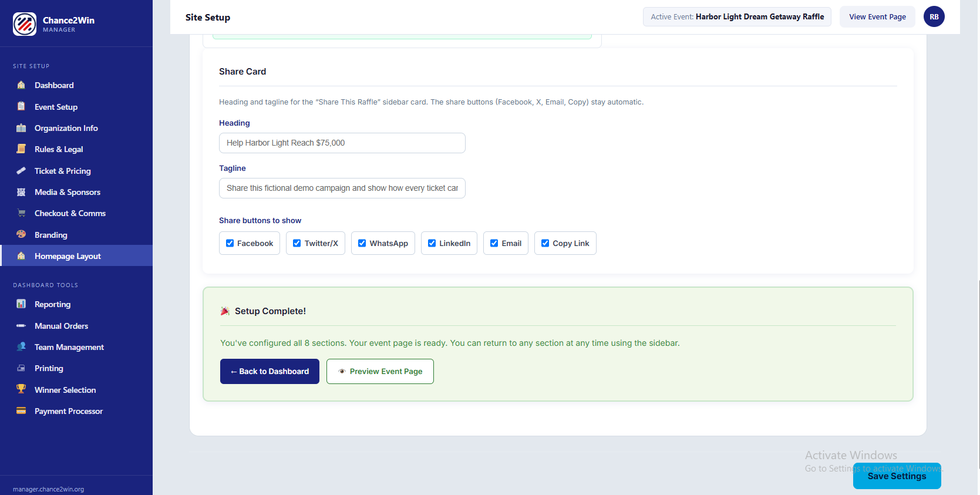Viewport: 980px width, 495px height.
Task: Click the Reporting chart icon
Action: tap(21, 304)
